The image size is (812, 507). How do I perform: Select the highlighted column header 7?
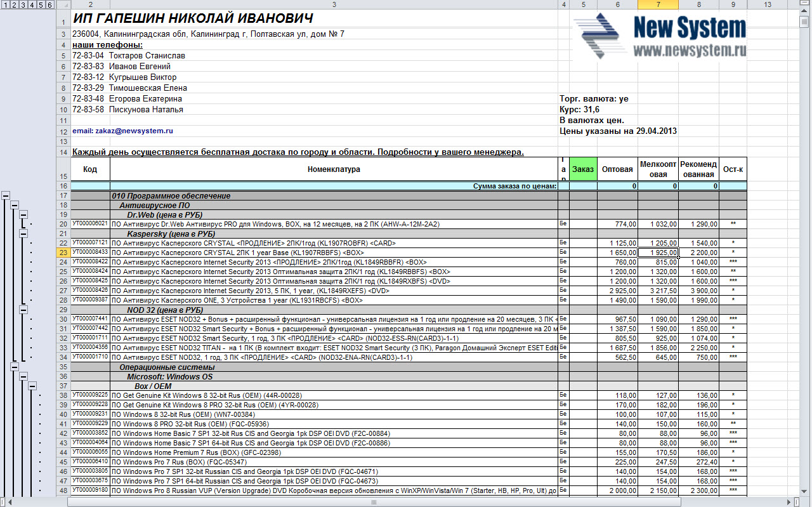click(x=658, y=5)
